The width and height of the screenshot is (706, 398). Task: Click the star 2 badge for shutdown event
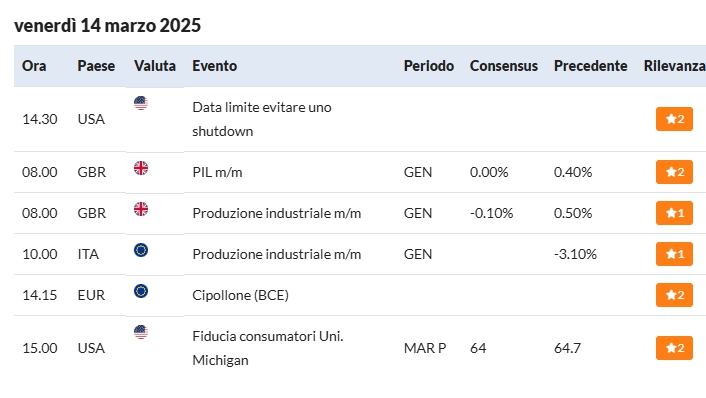(x=674, y=119)
